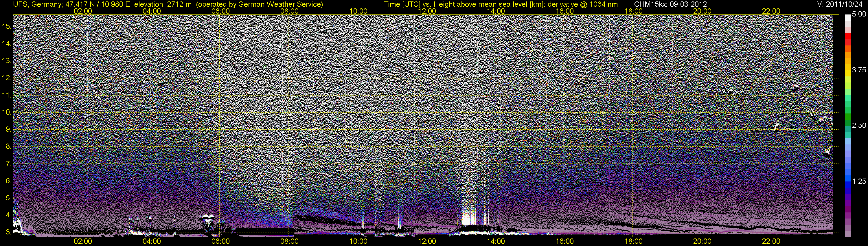The image size is (868, 246).
Task: Select the 22:00 tick label below the plot
Action: coord(771,241)
